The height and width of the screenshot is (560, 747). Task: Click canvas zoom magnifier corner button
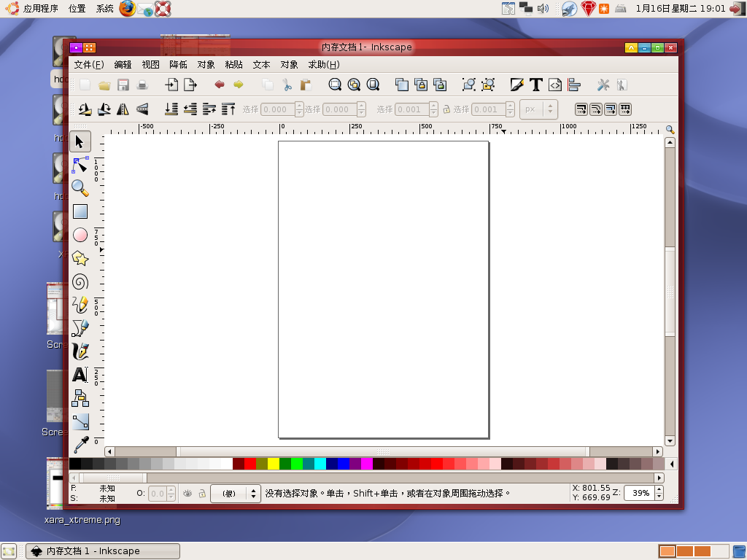(670, 129)
